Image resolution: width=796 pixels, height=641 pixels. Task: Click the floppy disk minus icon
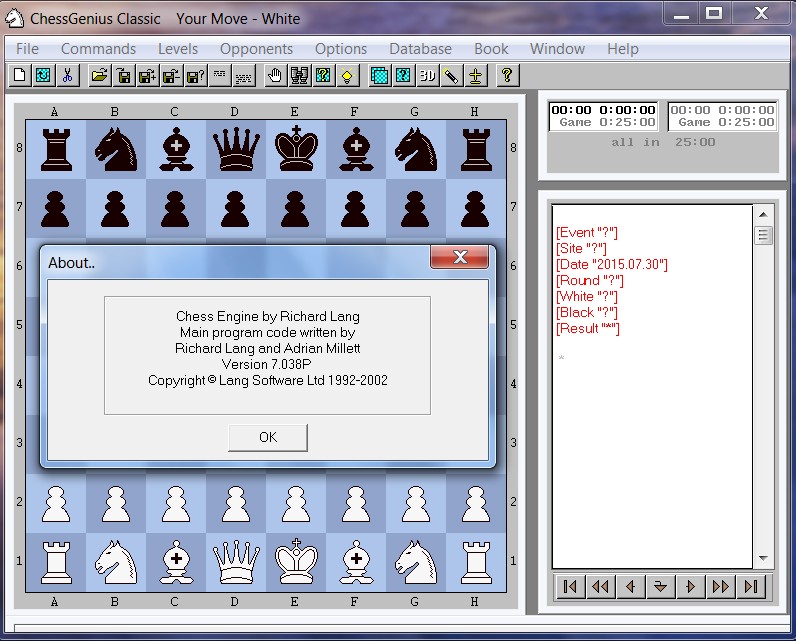(172, 76)
